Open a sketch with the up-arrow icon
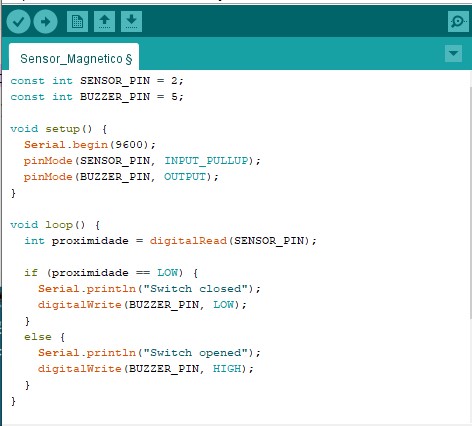The image size is (472, 426). coord(104,21)
